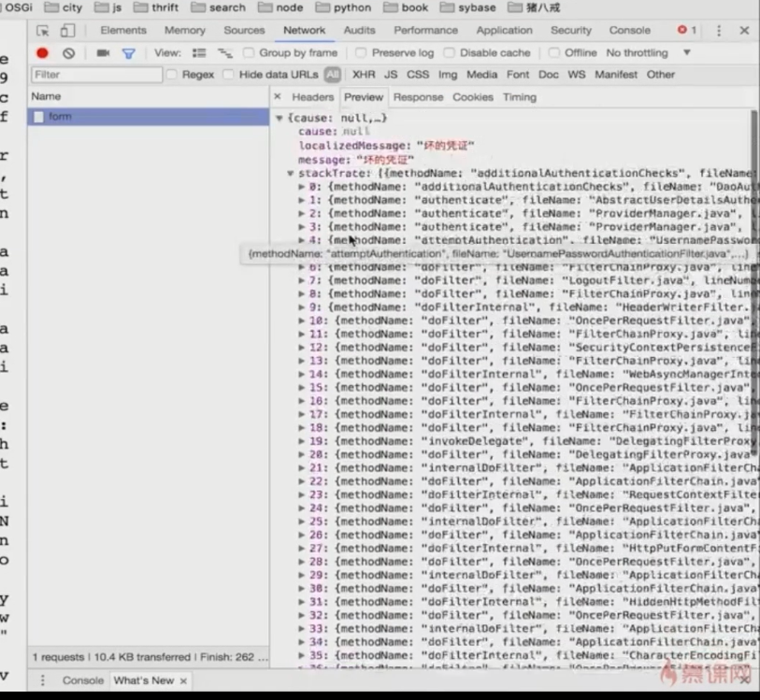Expand stack trace entry 35
The height and width of the screenshot is (700, 760).
[x=302, y=655]
